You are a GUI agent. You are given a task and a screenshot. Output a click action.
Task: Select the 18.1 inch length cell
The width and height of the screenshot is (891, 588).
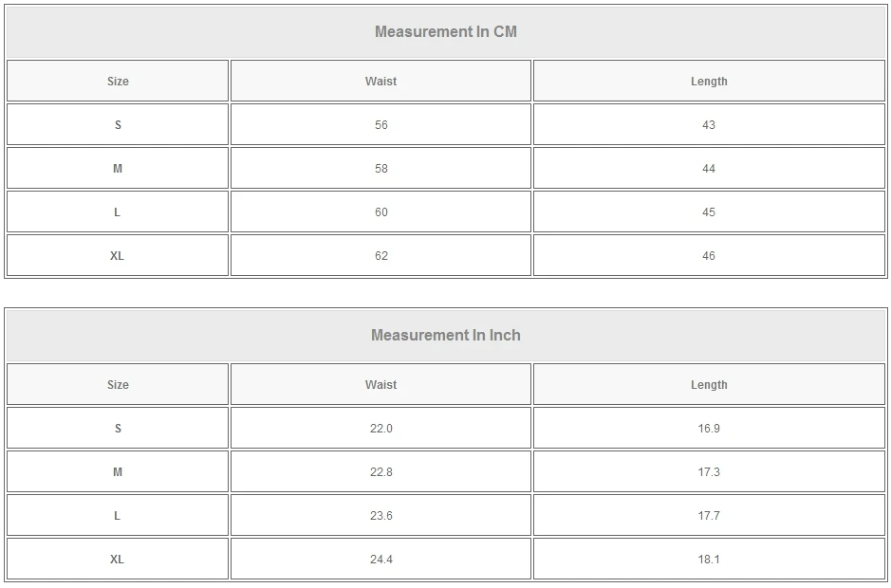pyautogui.click(x=709, y=560)
